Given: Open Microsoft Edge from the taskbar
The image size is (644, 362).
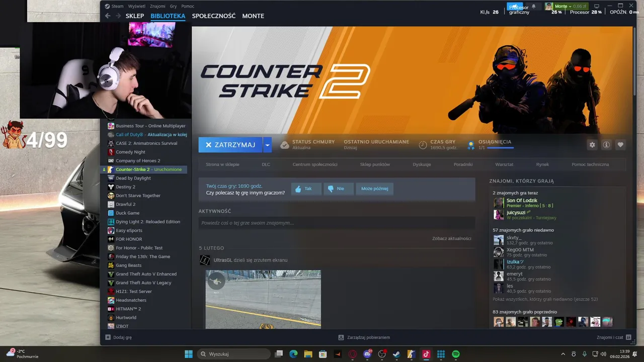Looking at the screenshot, I should (293, 354).
